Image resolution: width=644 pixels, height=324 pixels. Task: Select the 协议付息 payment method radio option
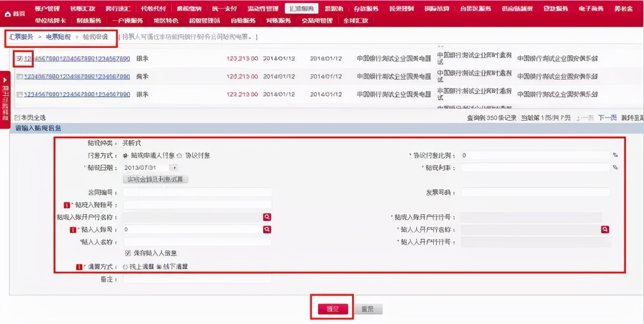click(179, 155)
